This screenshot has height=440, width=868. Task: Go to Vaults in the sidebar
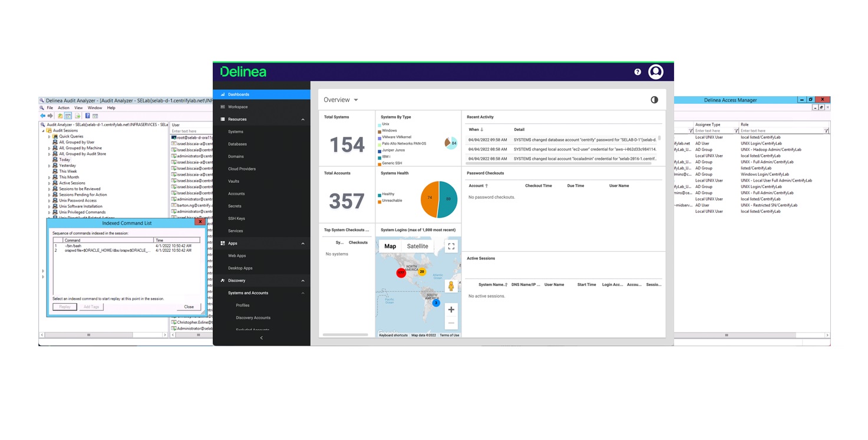[234, 181]
